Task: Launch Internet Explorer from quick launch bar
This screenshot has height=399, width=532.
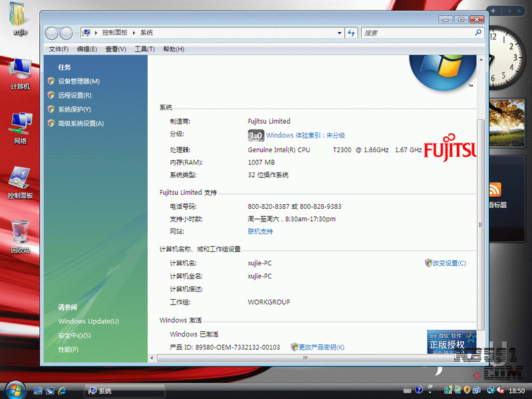Action: pyautogui.click(x=63, y=390)
